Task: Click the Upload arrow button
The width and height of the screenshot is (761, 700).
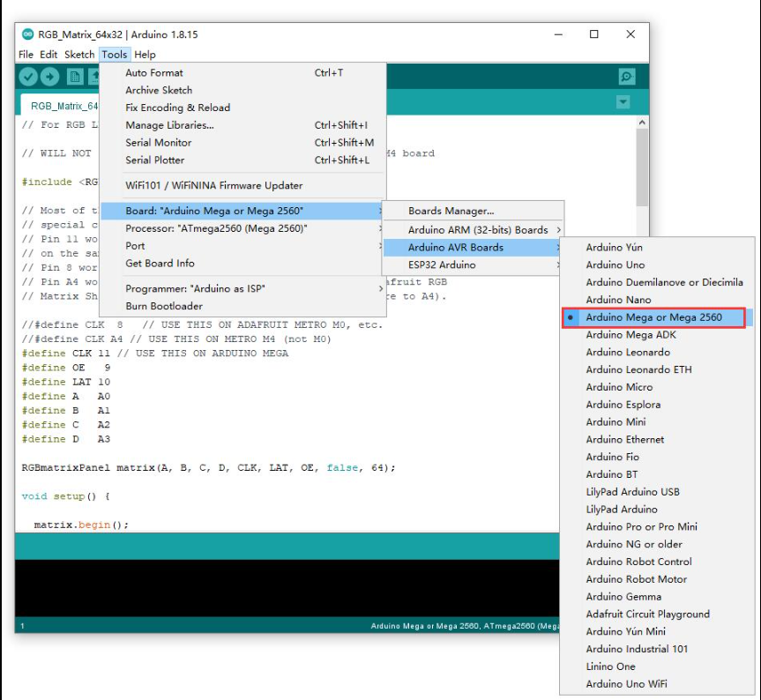Action: tap(49, 77)
